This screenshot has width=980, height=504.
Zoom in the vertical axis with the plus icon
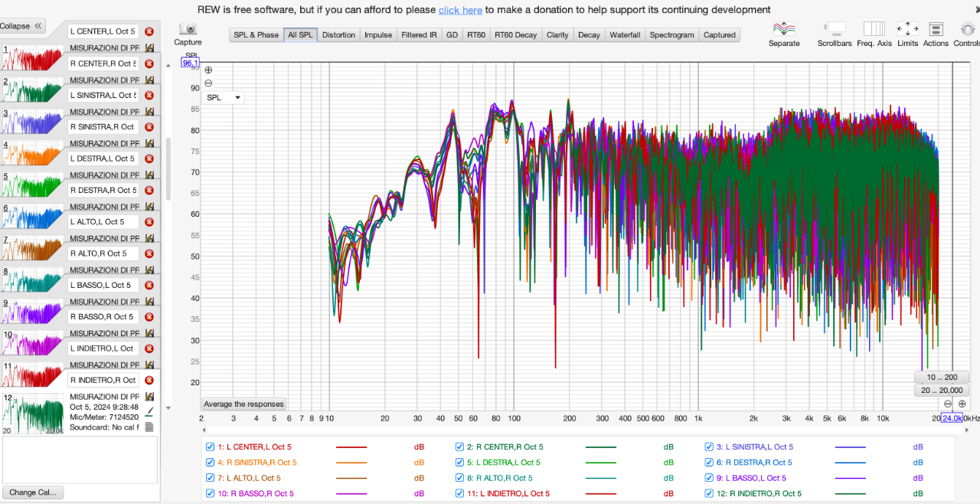point(208,70)
